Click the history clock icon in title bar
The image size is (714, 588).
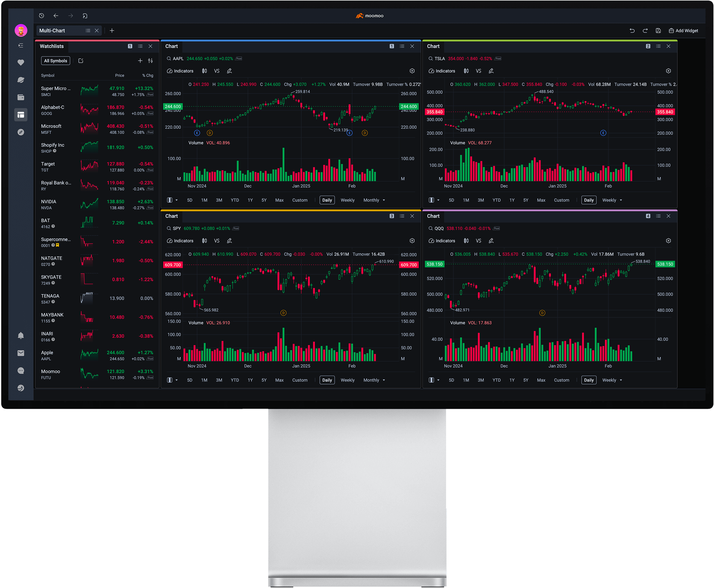coord(42,16)
